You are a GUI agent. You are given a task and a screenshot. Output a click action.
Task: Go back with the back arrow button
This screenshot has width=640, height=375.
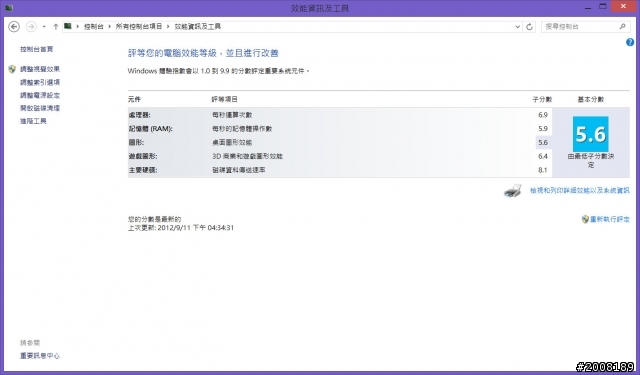14,27
